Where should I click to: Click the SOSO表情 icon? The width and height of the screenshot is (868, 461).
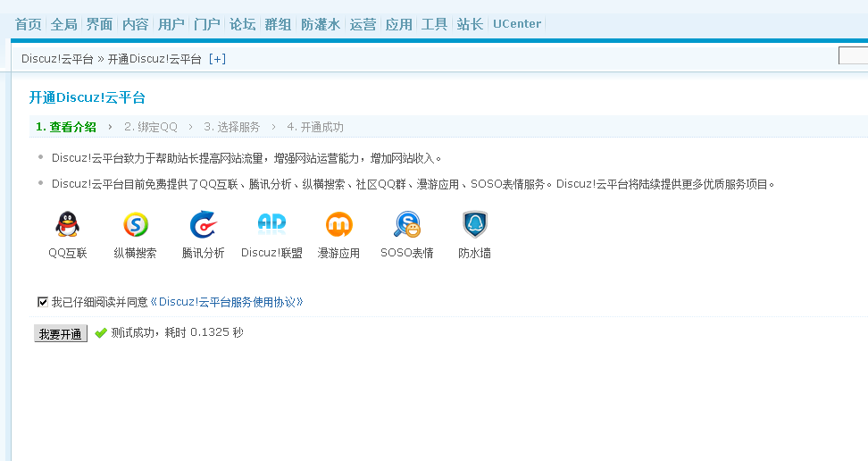[x=407, y=224]
